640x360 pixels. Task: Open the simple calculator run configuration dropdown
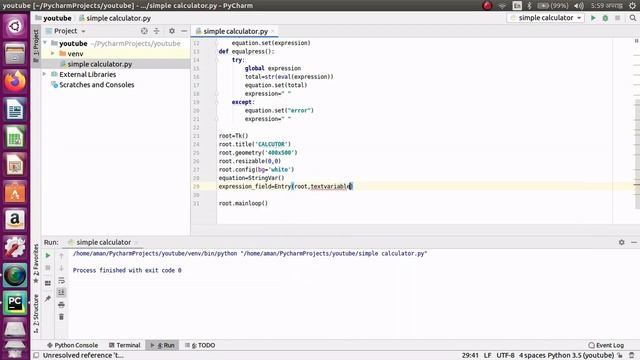coord(546,18)
